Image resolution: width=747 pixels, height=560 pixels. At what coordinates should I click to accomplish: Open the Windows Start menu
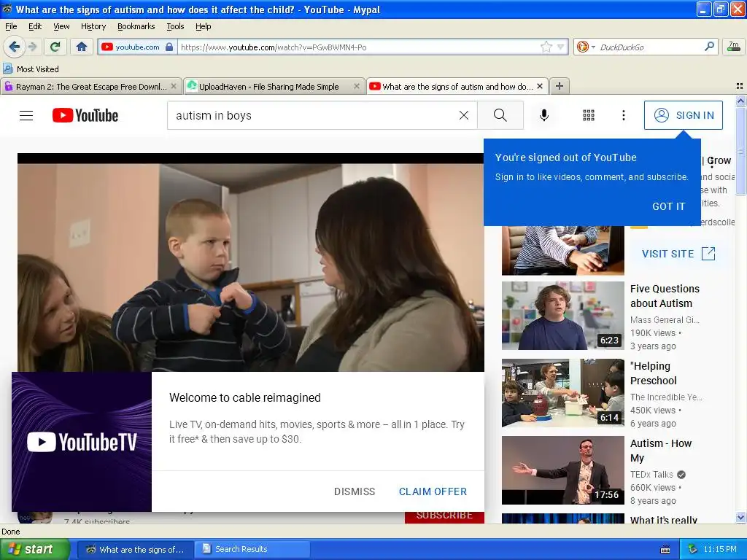point(34,549)
